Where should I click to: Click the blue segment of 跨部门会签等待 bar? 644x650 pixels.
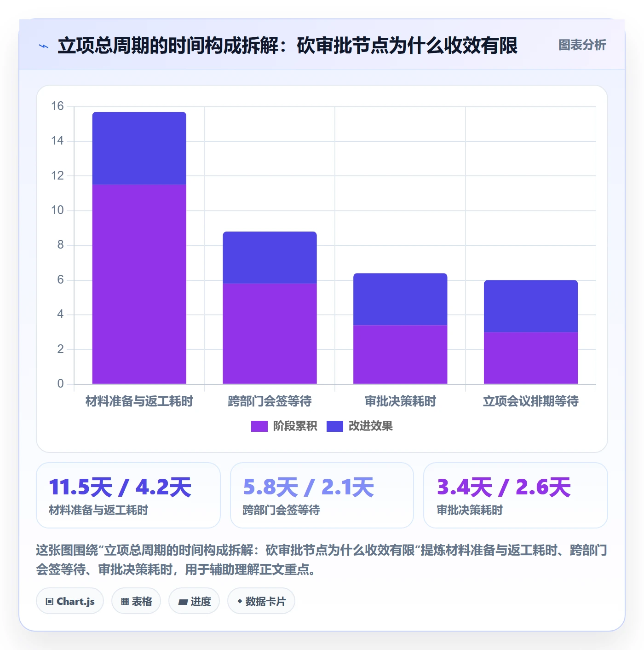coord(270,257)
